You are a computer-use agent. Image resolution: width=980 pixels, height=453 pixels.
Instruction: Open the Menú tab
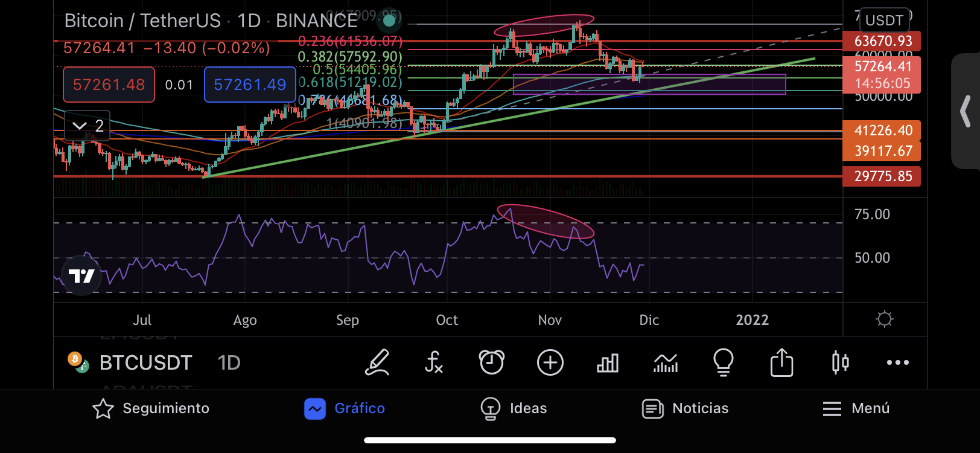(856, 409)
